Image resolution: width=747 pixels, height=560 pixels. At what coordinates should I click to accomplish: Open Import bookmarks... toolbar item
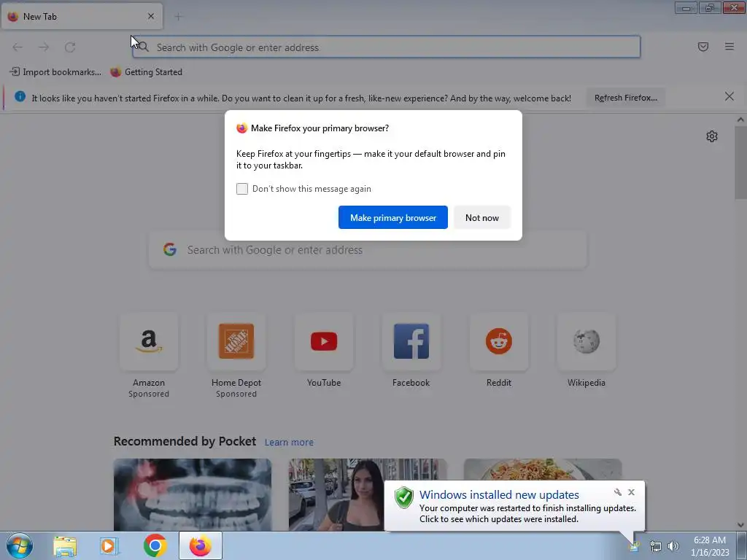(55, 72)
